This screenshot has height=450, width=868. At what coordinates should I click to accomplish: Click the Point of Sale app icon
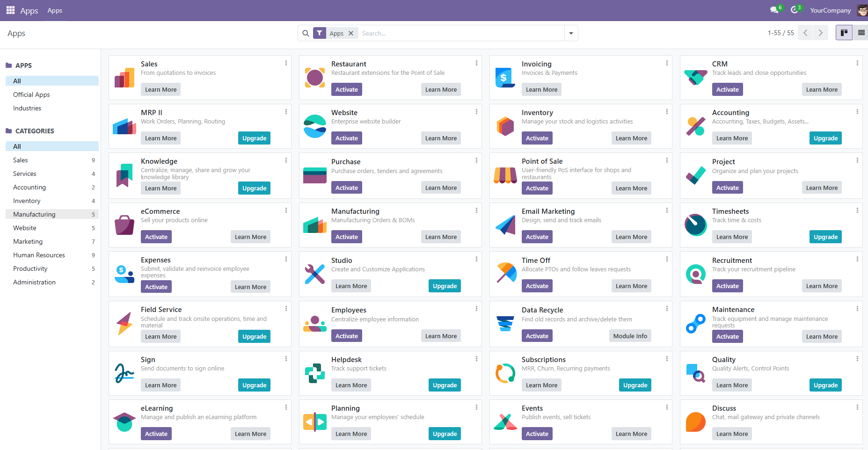pyautogui.click(x=505, y=175)
